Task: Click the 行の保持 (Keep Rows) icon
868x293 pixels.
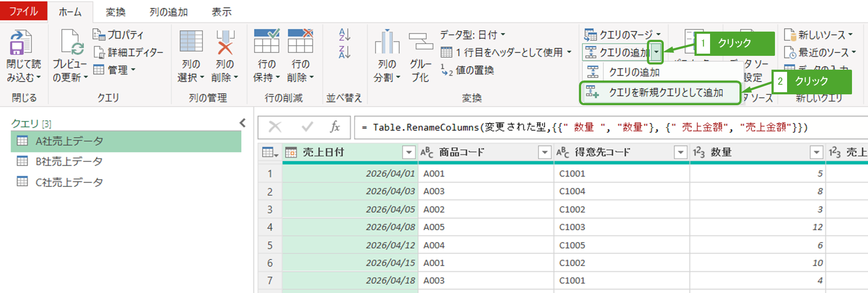Action: [x=266, y=42]
